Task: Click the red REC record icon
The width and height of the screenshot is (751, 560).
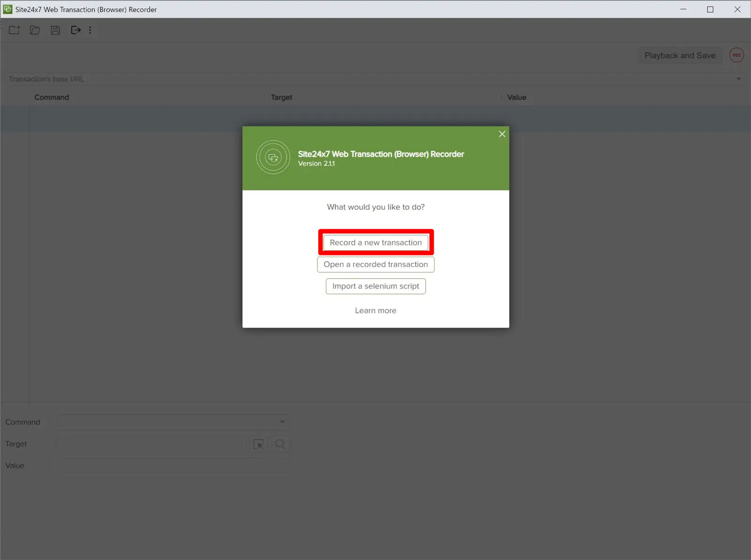Action: 736,55
